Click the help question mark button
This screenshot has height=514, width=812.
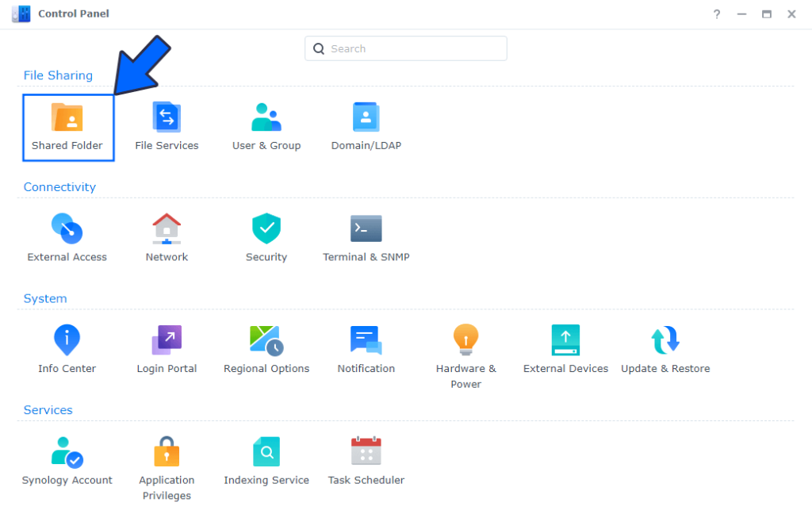coord(717,14)
